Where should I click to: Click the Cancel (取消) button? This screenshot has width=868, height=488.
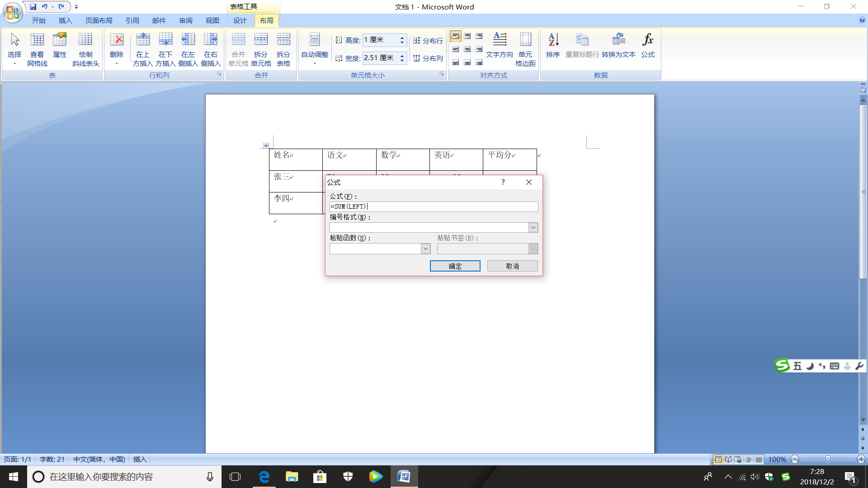coord(512,266)
